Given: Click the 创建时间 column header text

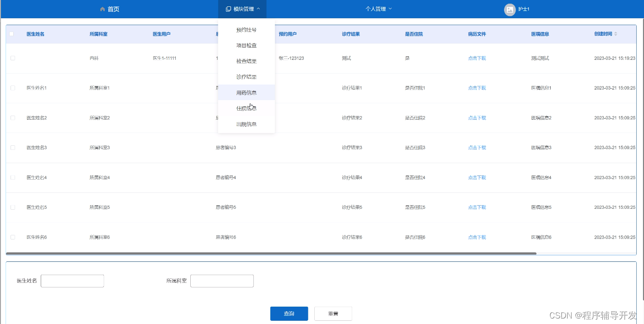Looking at the screenshot, I should tap(603, 34).
